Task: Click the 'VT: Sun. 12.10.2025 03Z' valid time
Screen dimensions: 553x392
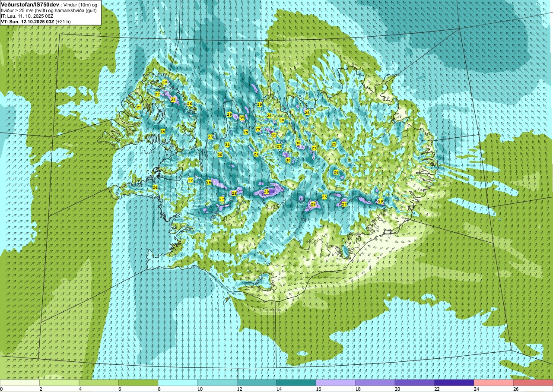Action: point(27,22)
